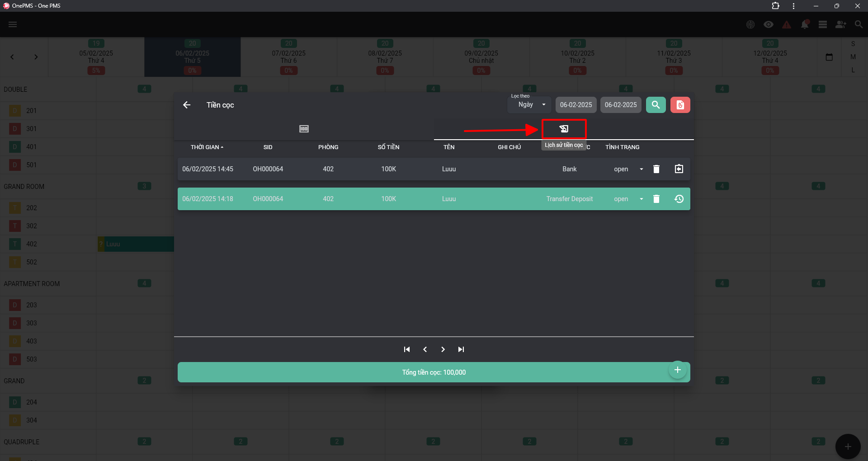This screenshot has width=868, height=461.
Task: Delete the Transfer Deposit at 14:18
Action: (x=656, y=199)
